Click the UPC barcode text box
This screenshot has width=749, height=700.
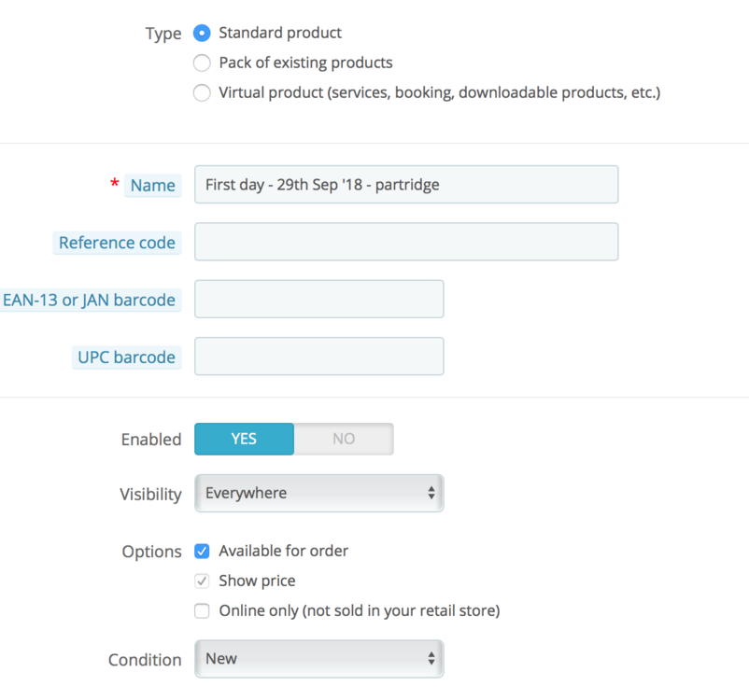pyautogui.click(x=318, y=357)
